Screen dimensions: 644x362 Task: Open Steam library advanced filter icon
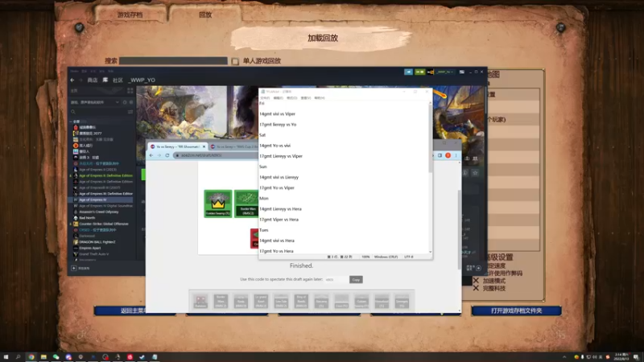[130, 112]
